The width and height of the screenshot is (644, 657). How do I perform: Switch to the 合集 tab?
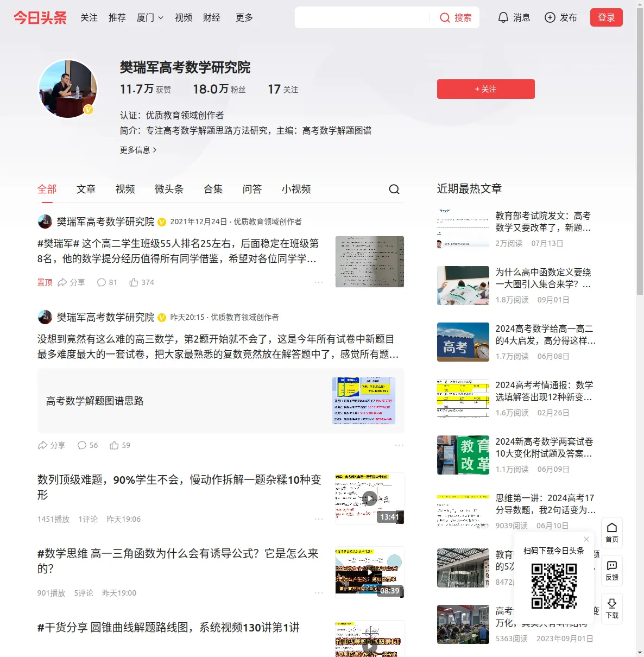point(213,189)
